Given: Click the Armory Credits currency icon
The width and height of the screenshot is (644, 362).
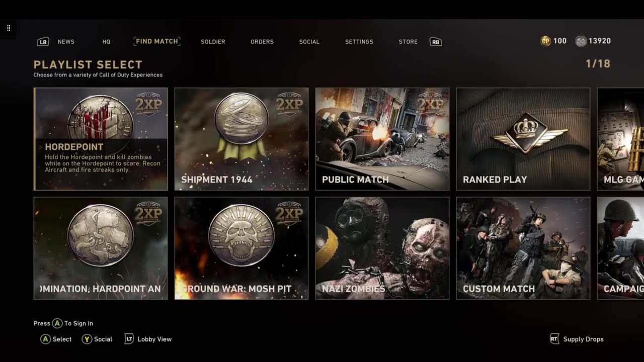Looking at the screenshot, I should [x=581, y=41].
